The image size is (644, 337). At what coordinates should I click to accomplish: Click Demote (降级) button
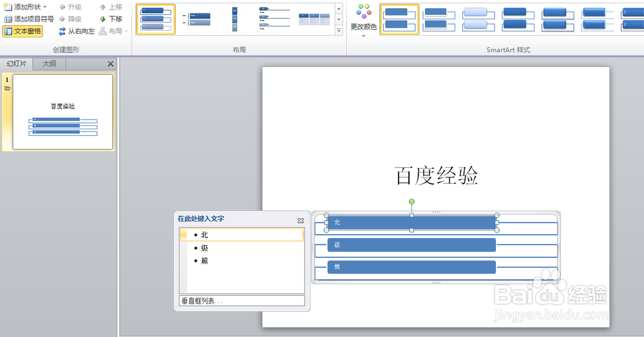70,19
